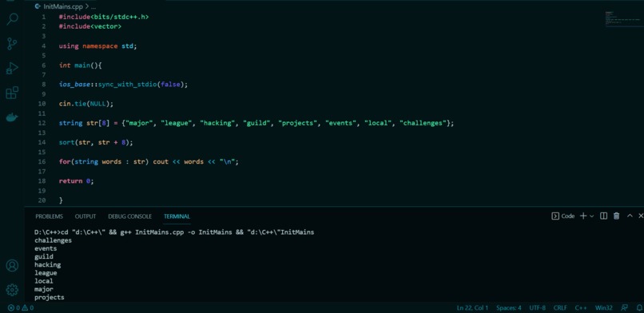Open the Extensions view
This screenshot has height=313, width=644.
pyautogui.click(x=12, y=93)
